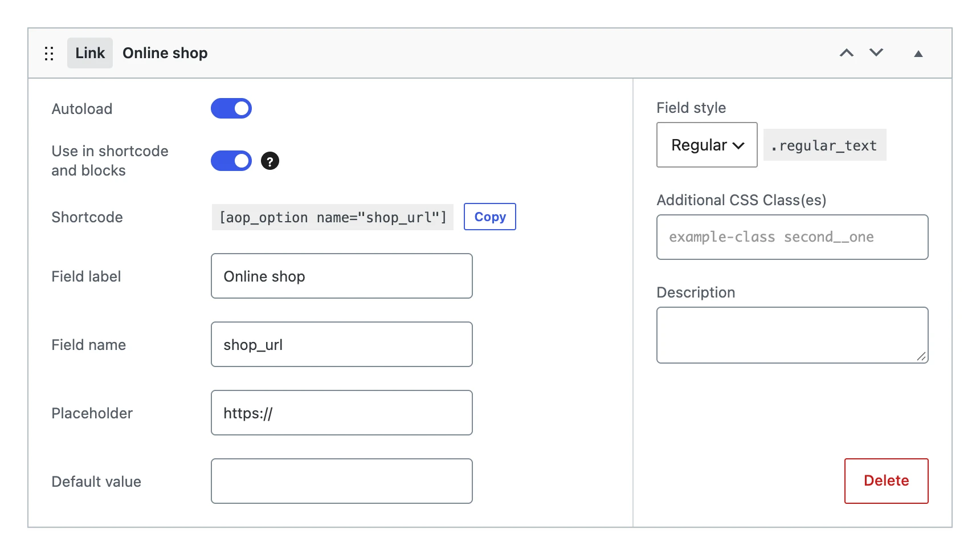
Task: Click the Online shop header title
Action: click(165, 53)
